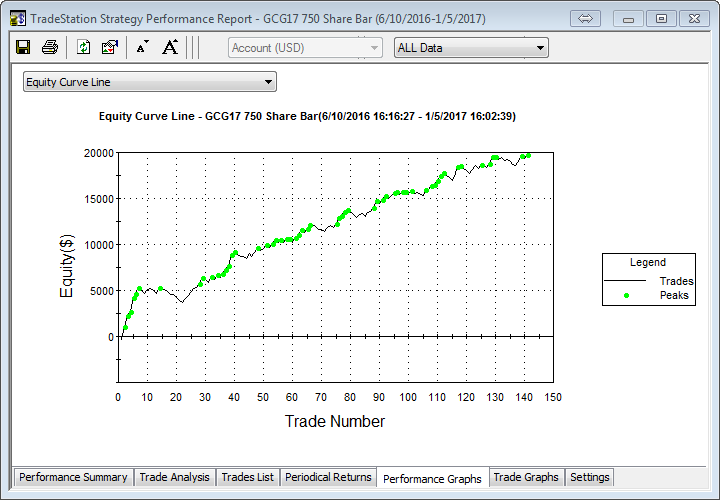Click the Account (USD) dropdown
The width and height of the screenshot is (720, 500).
(x=306, y=47)
